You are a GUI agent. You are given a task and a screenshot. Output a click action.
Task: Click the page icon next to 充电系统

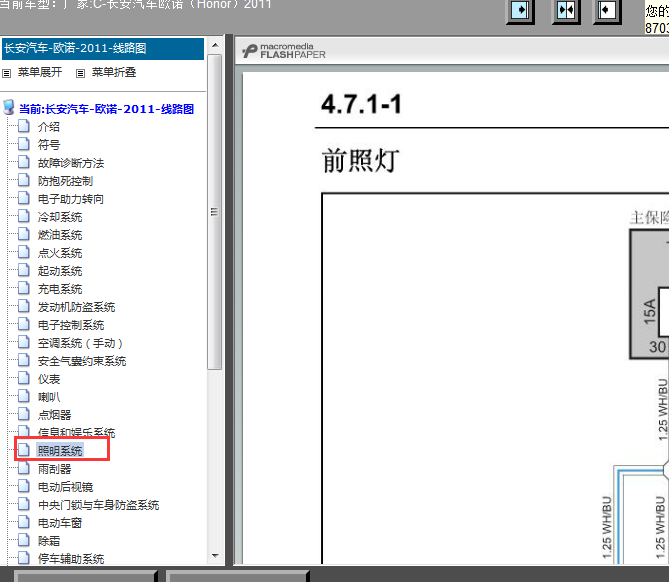pos(24,288)
